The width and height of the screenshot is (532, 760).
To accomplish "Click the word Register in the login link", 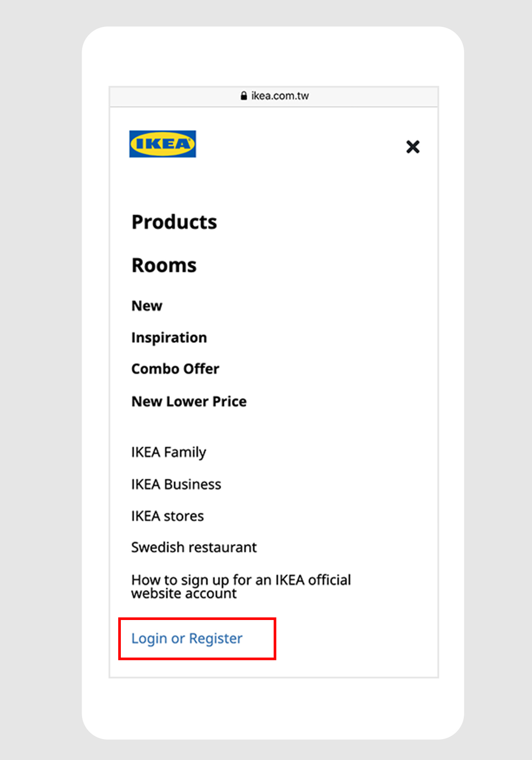I will (x=216, y=638).
